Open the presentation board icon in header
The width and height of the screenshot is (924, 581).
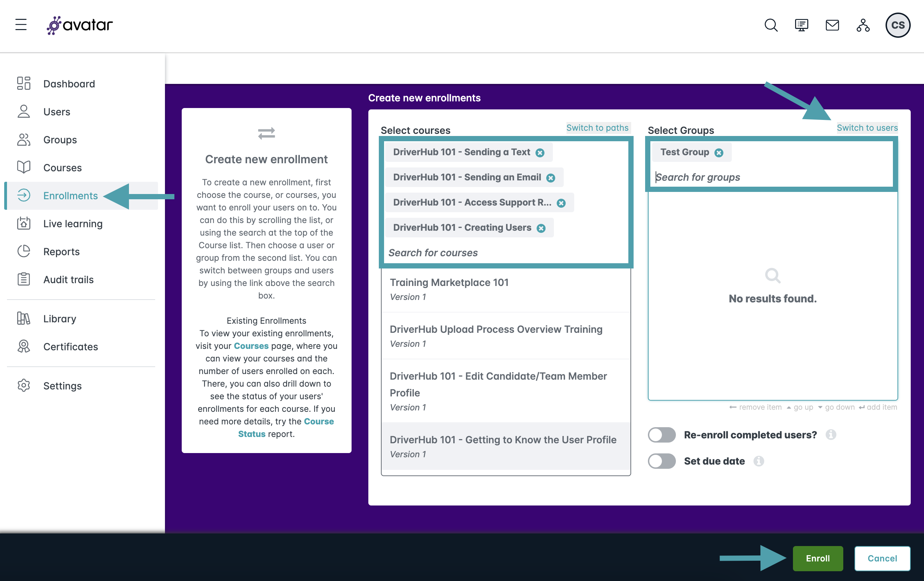(801, 25)
